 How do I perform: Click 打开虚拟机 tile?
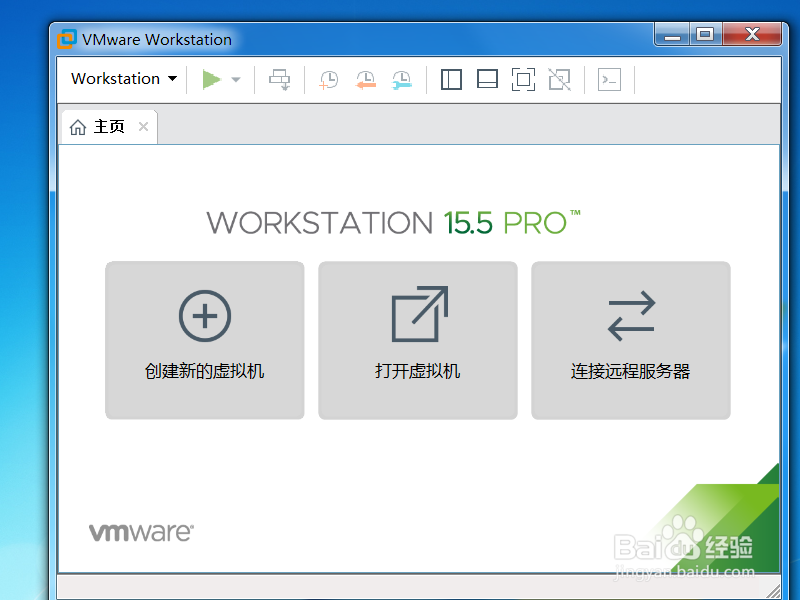pos(418,340)
